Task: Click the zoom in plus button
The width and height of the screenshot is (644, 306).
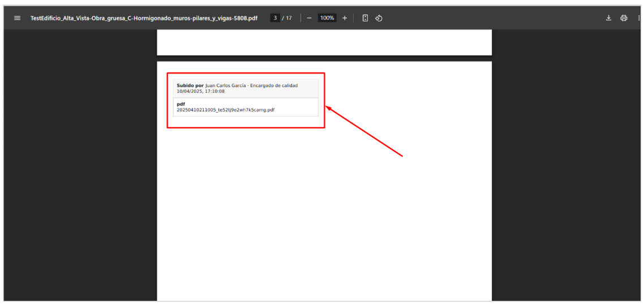Action: 345,18
